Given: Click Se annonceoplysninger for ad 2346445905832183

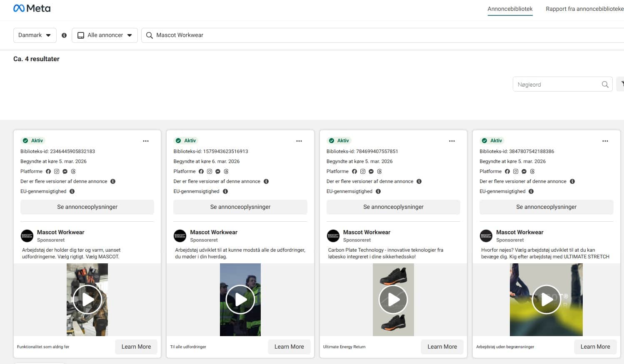Looking at the screenshot, I should pos(87,207).
